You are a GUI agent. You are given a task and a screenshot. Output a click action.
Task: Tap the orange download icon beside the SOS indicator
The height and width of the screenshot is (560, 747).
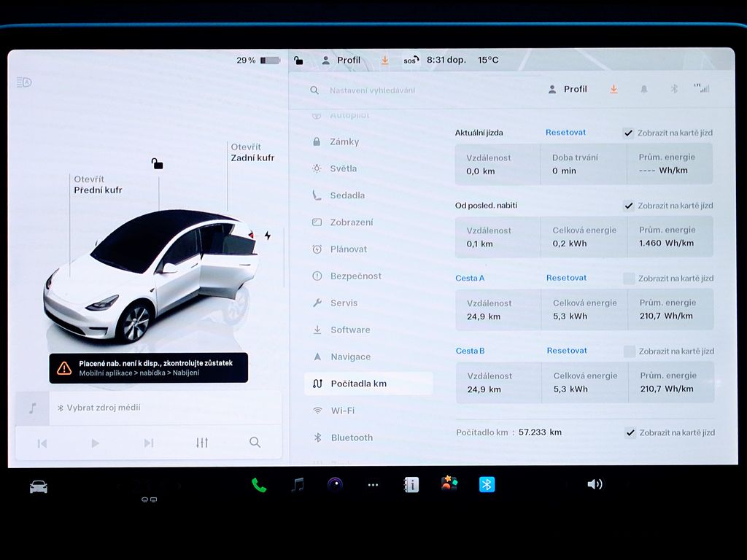click(x=385, y=61)
